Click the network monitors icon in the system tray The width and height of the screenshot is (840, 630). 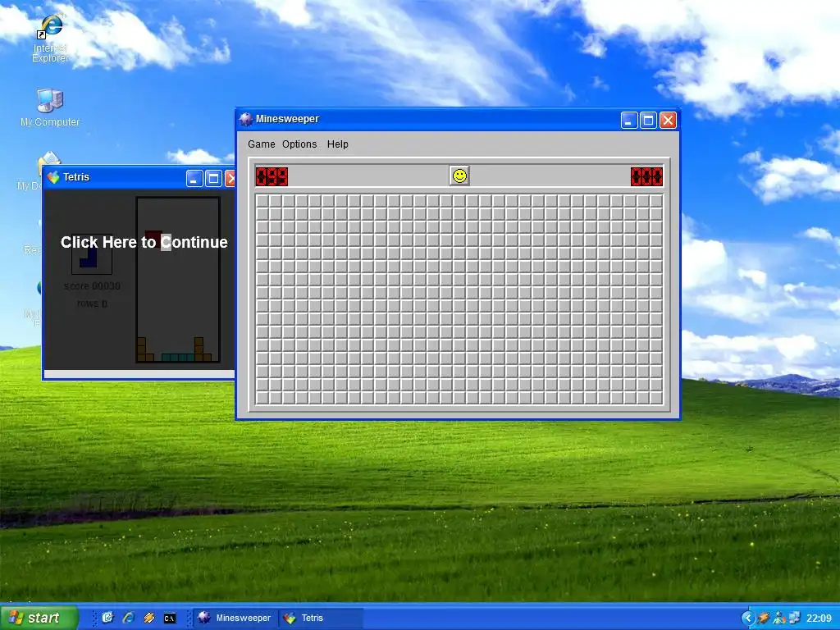click(x=795, y=618)
